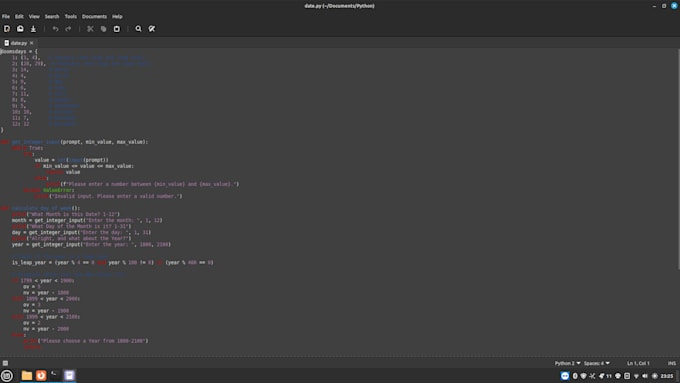Copy selection with the toolbar copy icon
The image size is (680, 383).
point(103,29)
